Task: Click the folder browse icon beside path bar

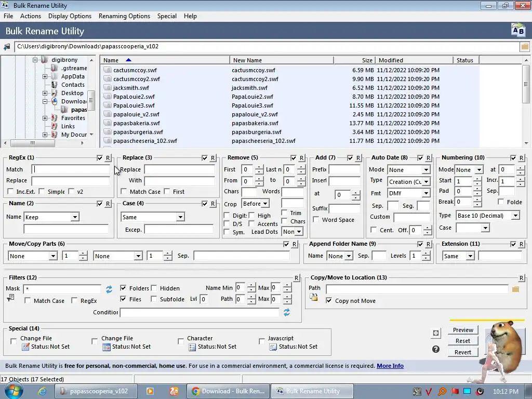Action: tap(525, 46)
